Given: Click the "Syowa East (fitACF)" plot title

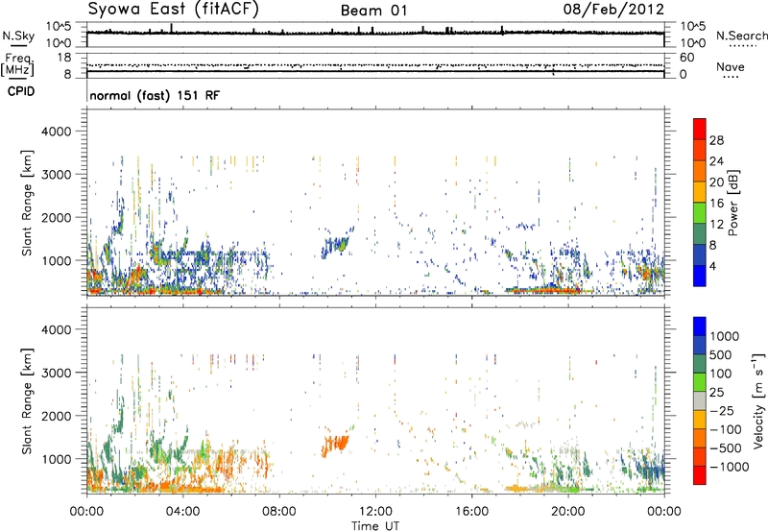Looking at the screenshot, I should [x=174, y=10].
